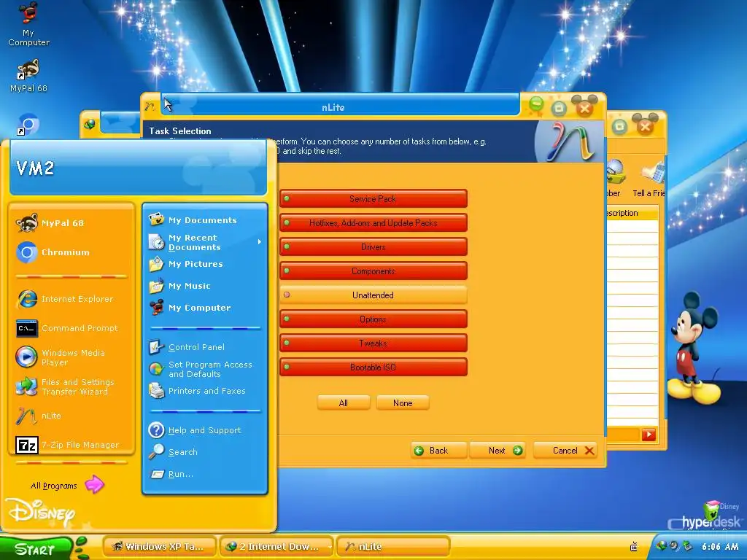Click the nLite title bar icon
747x560 pixels.
coord(150,106)
